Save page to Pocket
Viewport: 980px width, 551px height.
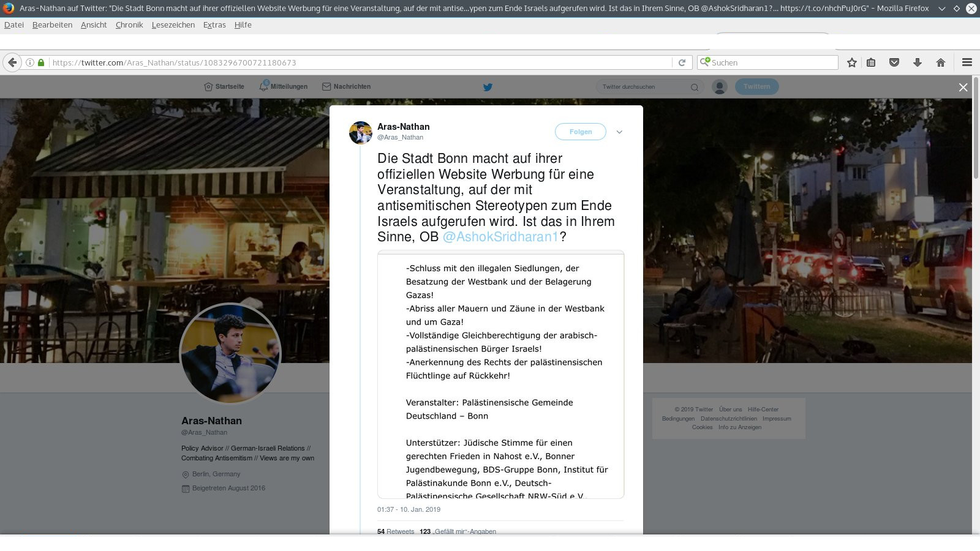pos(894,62)
